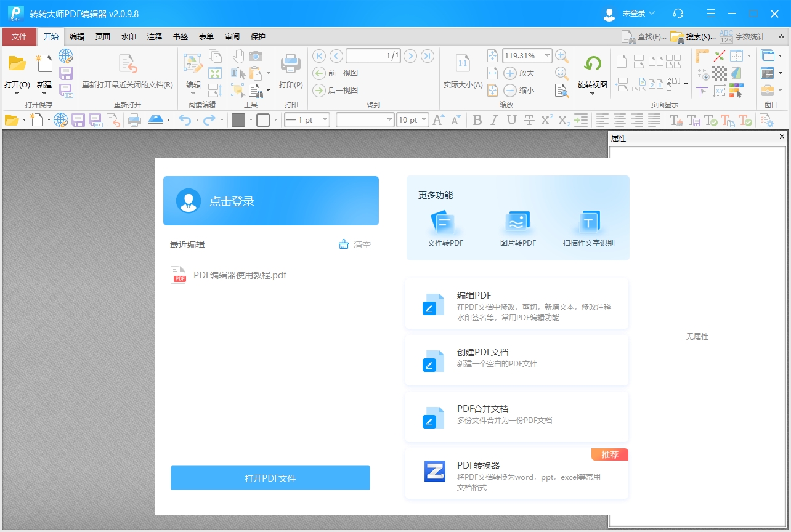Click the 打开PDF文件 button

pos(270,478)
